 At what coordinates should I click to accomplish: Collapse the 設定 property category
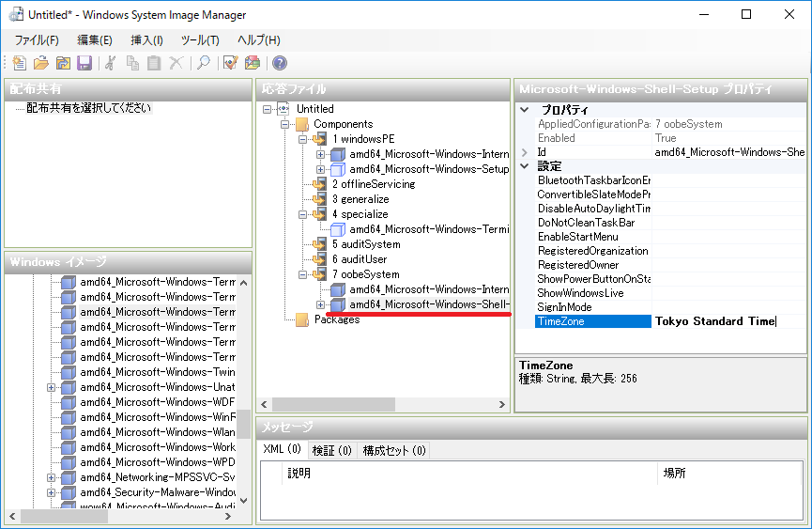[x=524, y=166]
